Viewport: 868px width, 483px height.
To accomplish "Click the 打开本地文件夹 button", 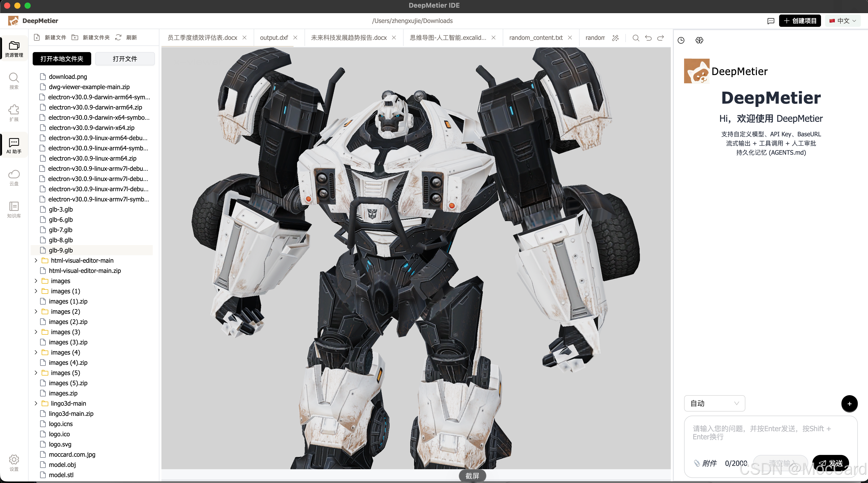I will point(62,59).
